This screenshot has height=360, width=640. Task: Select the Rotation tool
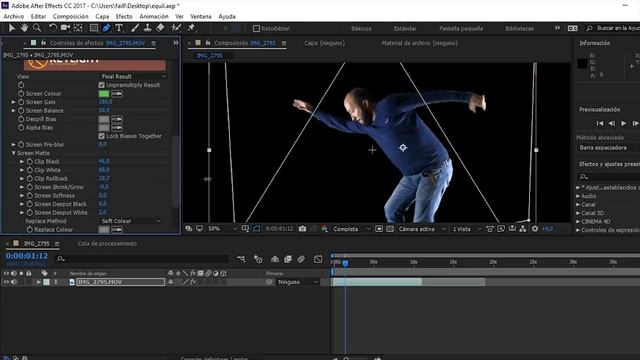coord(53,28)
